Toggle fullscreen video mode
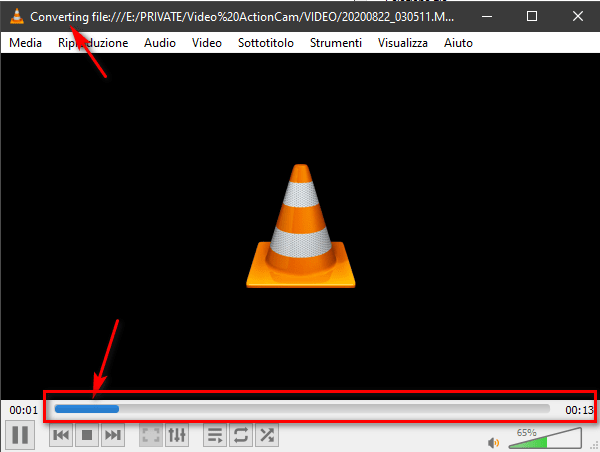 pyautogui.click(x=151, y=435)
